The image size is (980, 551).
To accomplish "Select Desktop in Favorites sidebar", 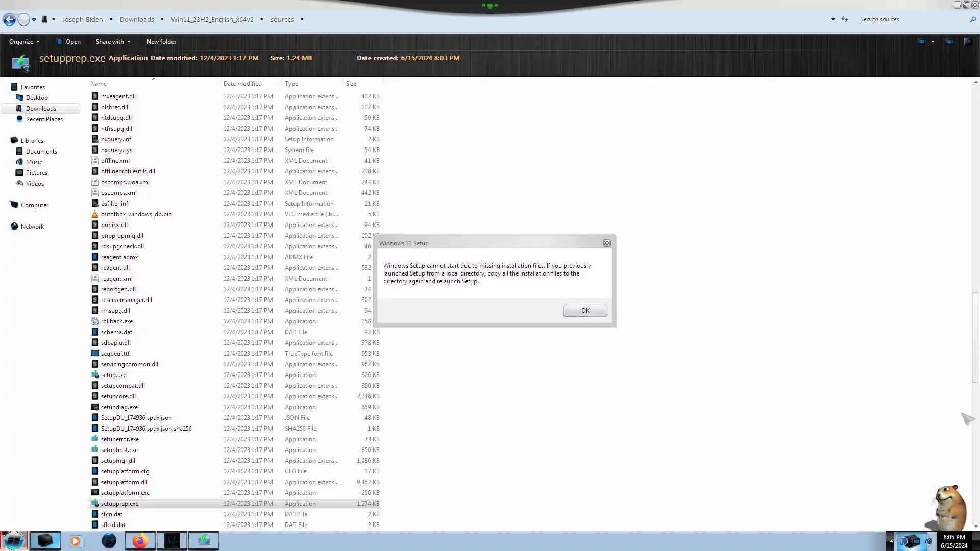I will [37, 98].
